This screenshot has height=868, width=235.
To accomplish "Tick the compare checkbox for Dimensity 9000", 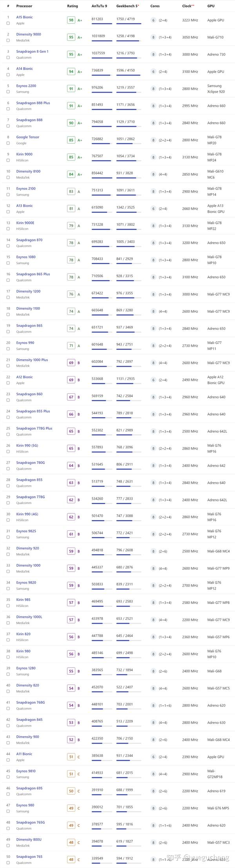I will click(8, 40).
